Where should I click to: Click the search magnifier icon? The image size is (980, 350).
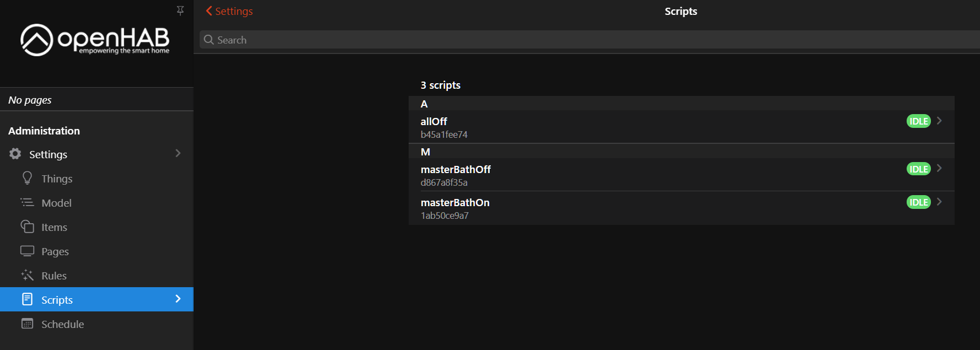[x=209, y=40]
